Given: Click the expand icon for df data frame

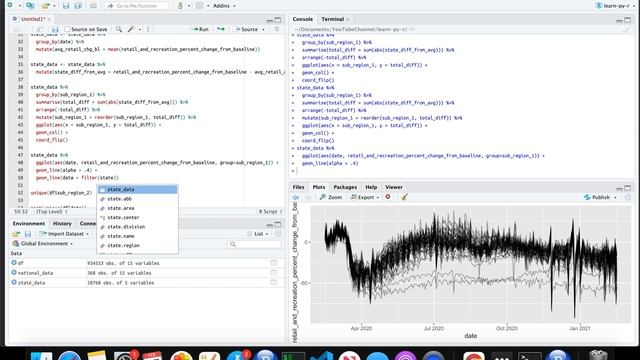Looking at the screenshot, I should [14, 263].
